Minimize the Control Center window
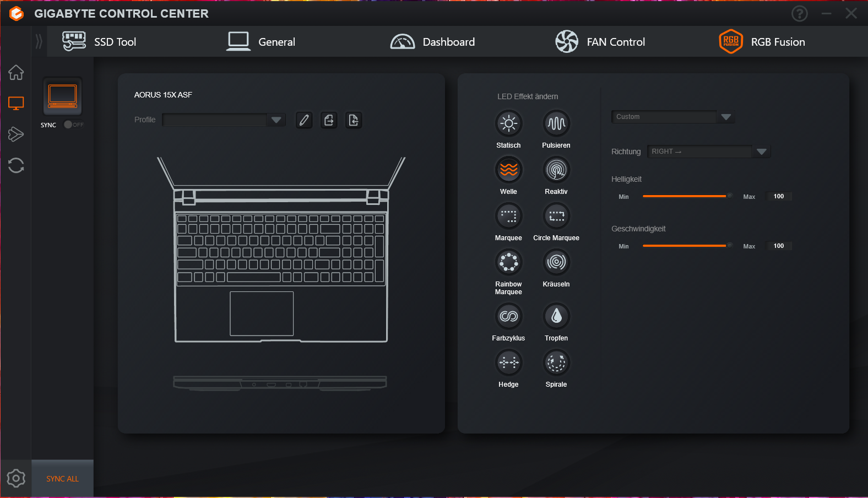The width and height of the screenshot is (868, 498). pyautogui.click(x=826, y=13)
